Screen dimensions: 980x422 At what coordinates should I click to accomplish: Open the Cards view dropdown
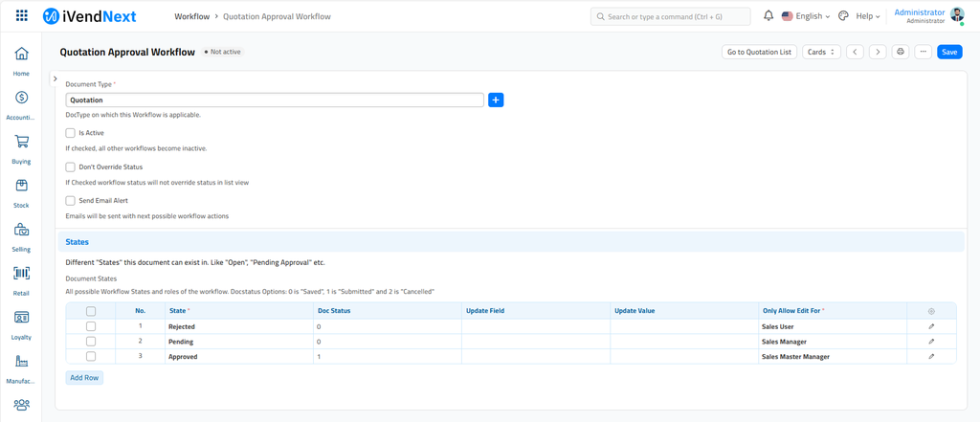[821, 52]
